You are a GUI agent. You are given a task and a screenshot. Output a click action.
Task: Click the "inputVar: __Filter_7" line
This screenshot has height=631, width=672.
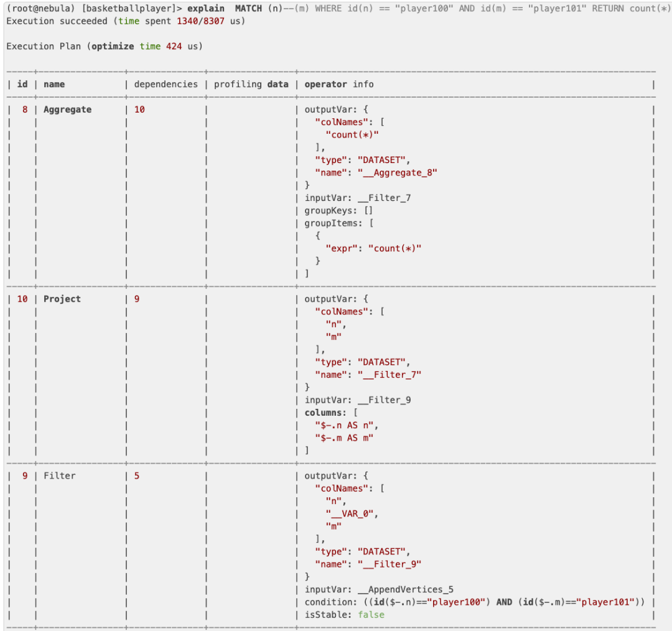tap(357, 198)
